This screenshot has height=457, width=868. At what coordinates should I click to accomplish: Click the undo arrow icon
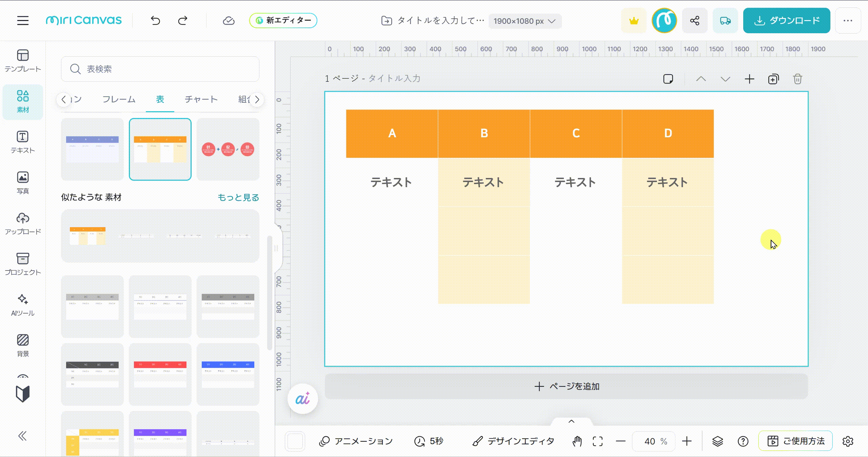click(155, 21)
